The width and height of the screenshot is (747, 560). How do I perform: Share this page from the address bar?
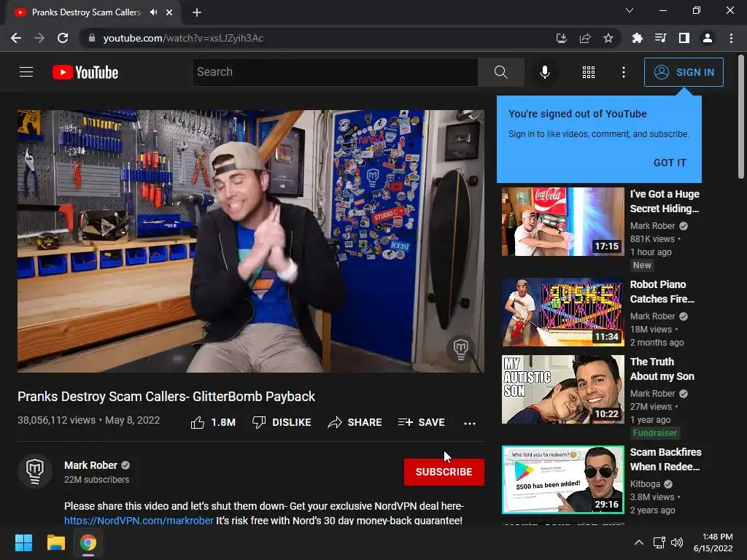click(584, 38)
